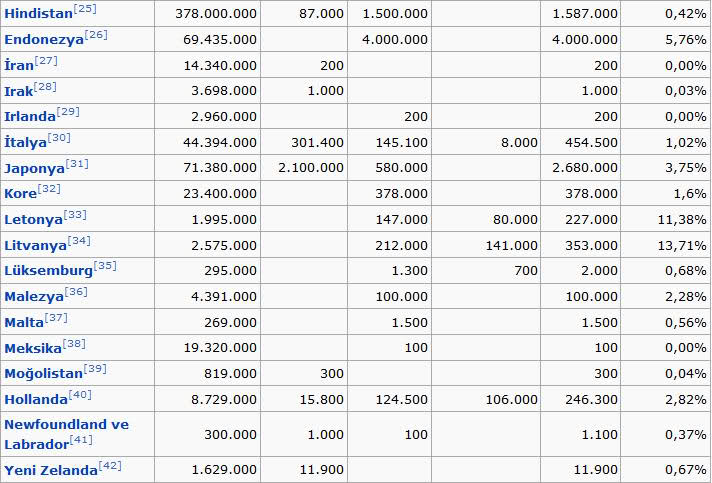This screenshot has height=483, width=712.
Task: Follow the Malezya link
Action: click(33, 297)
